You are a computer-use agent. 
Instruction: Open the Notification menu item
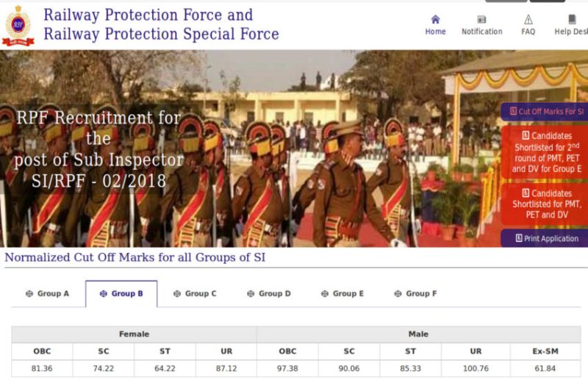(x=482, y=25)
